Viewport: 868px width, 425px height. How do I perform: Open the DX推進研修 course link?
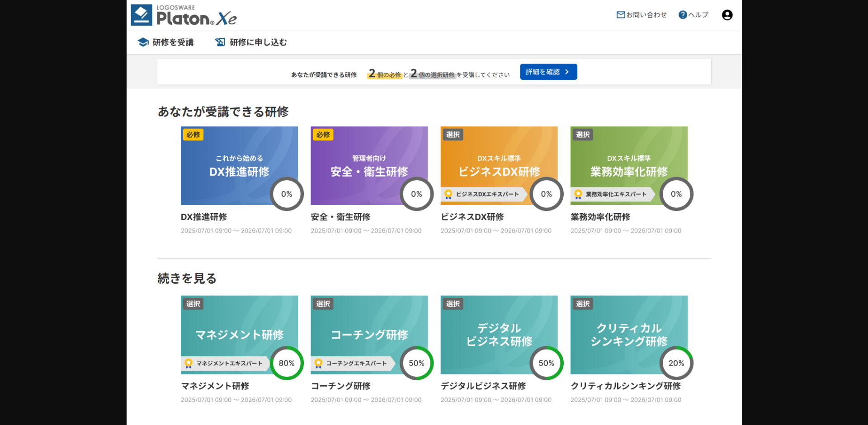coord(204,217)
